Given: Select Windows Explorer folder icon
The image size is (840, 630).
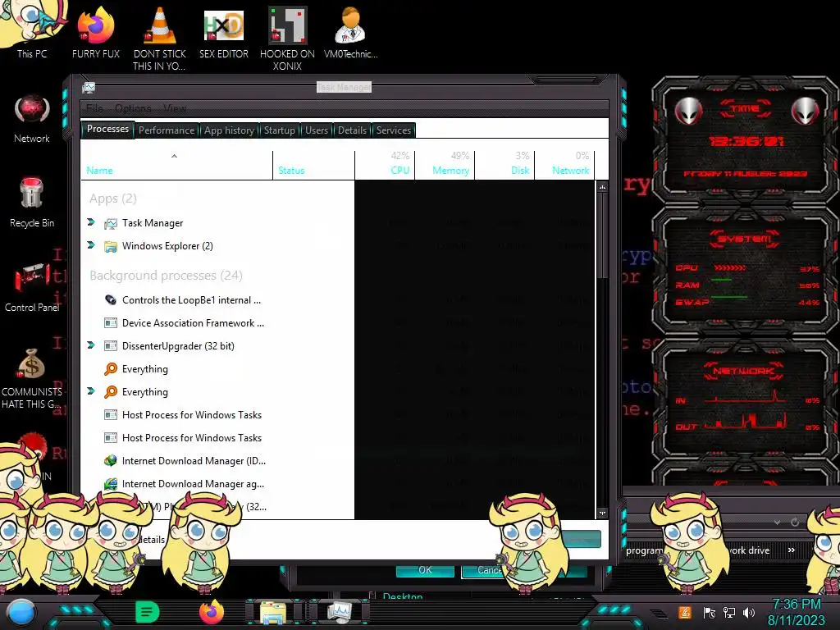Looking at the screenshot, I should [111, 246].
